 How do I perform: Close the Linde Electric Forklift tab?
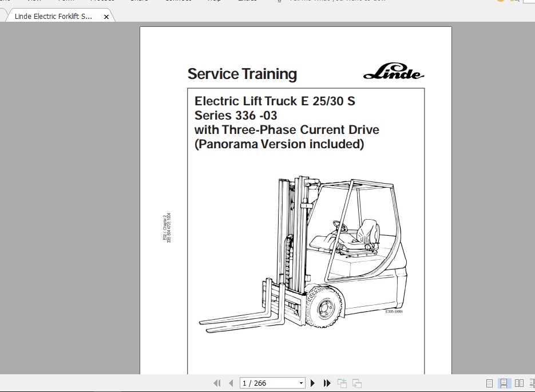click(x=106, y=17)
